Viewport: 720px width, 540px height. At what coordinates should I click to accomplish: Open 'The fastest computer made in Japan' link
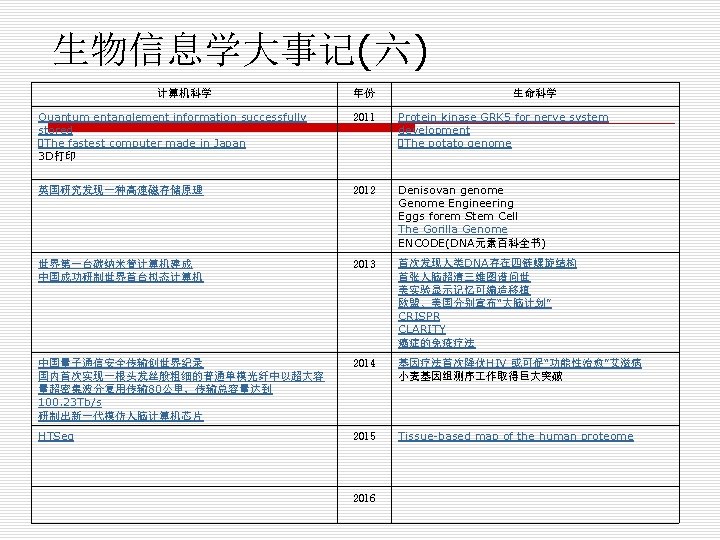pyautogui.click(x=142, y=143)
